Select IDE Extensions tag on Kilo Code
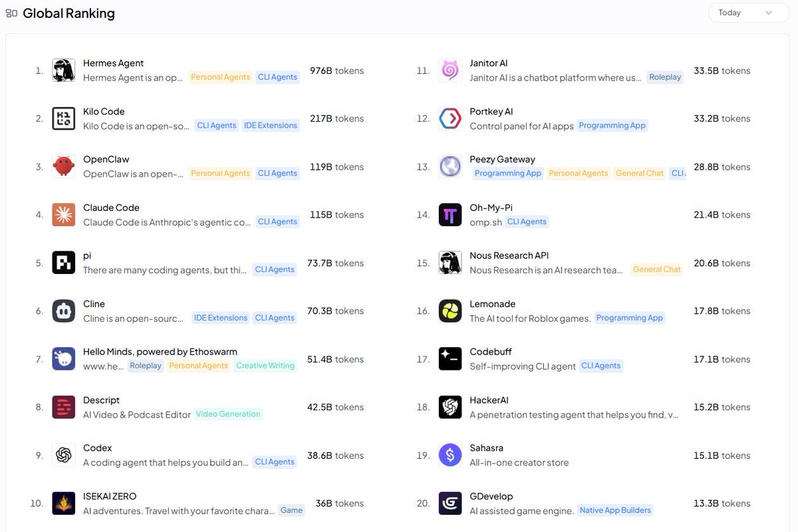The width and height of the screenshot is (798, 532). tap(271, 125)
